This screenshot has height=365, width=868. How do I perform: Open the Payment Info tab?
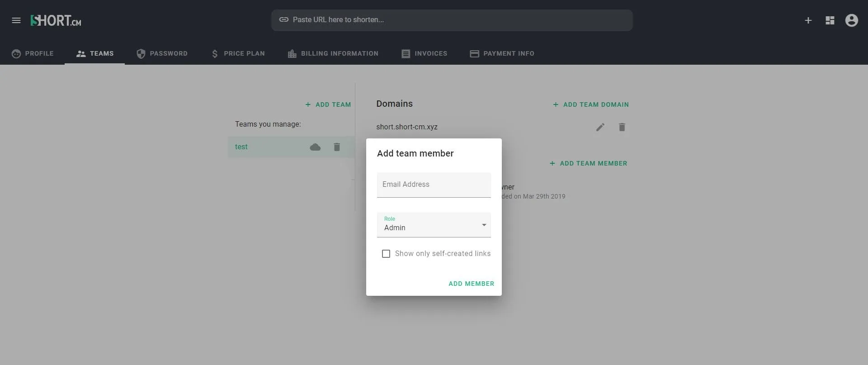[502, 53]
